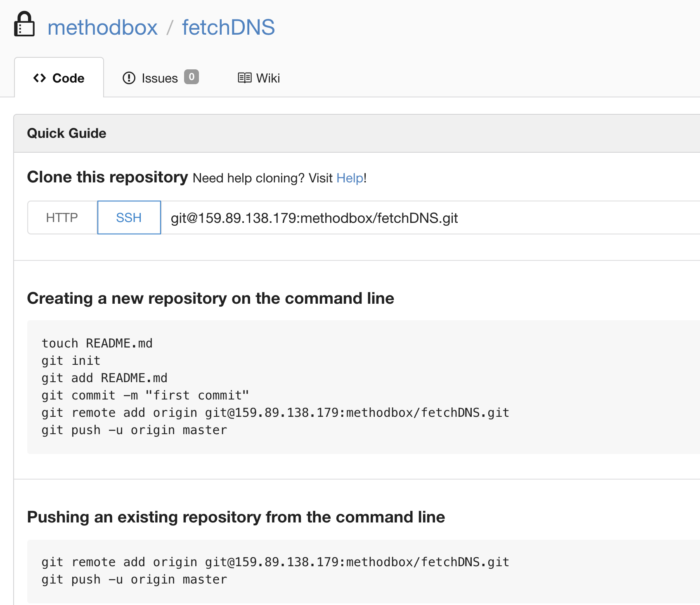Select the SSH clone option
This screenshot has width=700, height=605.
pos(128,217)
